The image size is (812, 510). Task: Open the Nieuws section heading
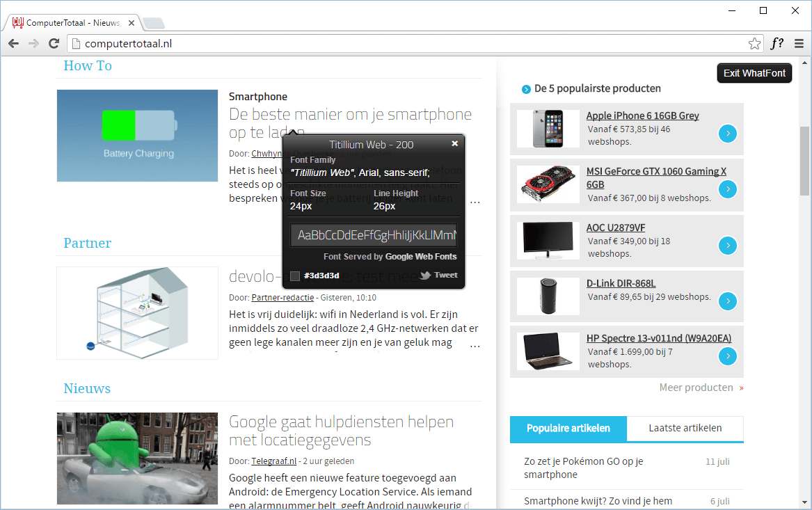pyautogui.click(x=87, y=388)
